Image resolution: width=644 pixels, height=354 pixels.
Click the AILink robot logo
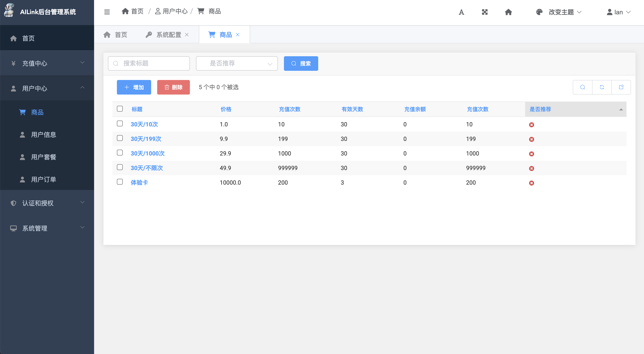[x=9, y=11]
